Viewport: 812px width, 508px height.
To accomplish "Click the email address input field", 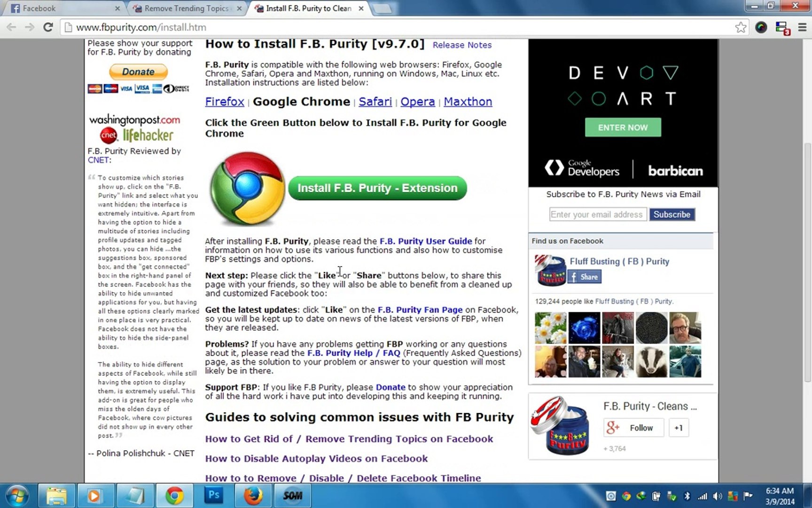I will [598, 214].
